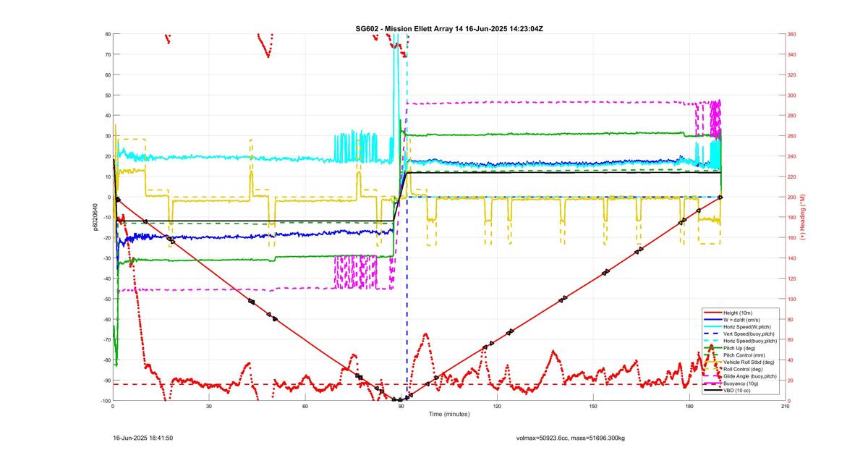This screenshot has height=450, width=868.
Task: Click the '30' tick on the Time axis
Action: click(x=209, y=407)
